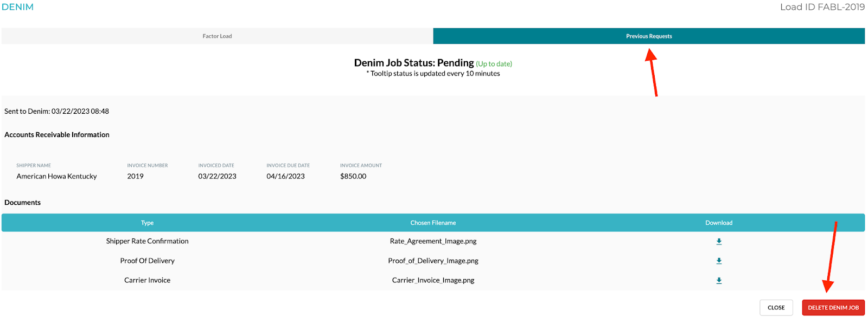
Task: Select the Shipper Rate Confirmation type cell
Action: [148, 241]
